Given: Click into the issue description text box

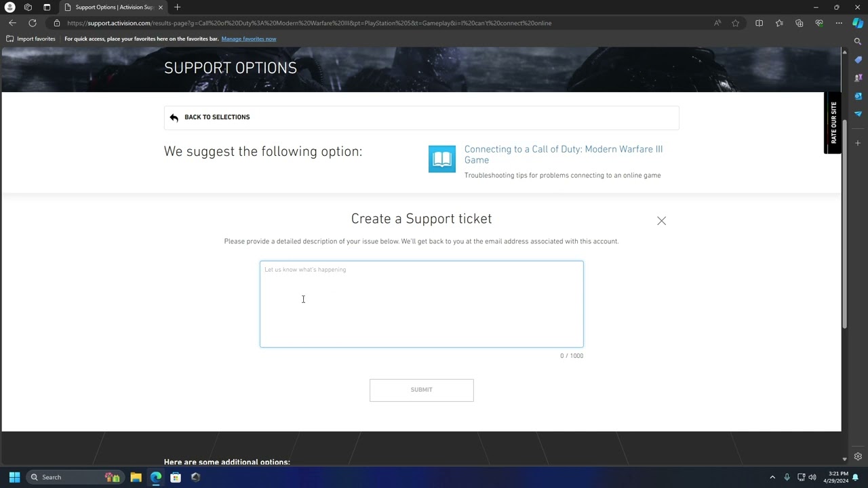Looking at the screenshot, I should [x=421, y=304].
